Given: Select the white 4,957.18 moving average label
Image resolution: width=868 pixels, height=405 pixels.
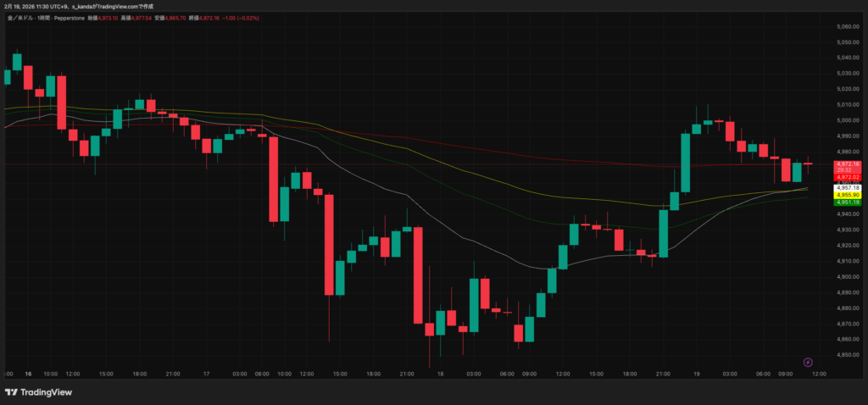Looking at the screenshot, I should tap(847, 187).
